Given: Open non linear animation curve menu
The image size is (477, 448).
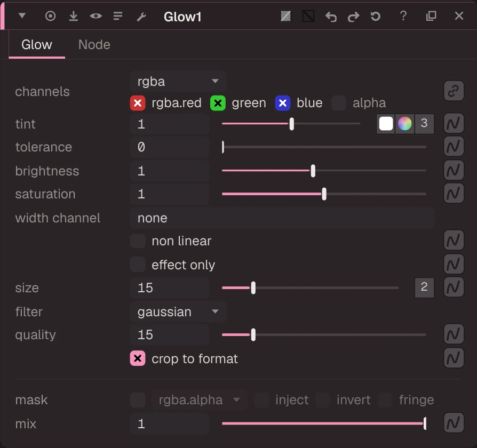Looking at the screenshot, I should tap(454, 241).
